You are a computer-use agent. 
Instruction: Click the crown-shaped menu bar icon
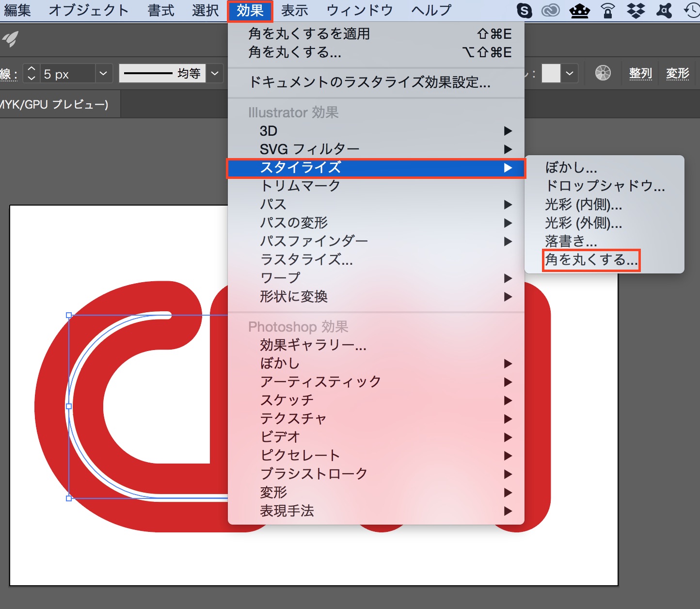[x=579, y=10]
